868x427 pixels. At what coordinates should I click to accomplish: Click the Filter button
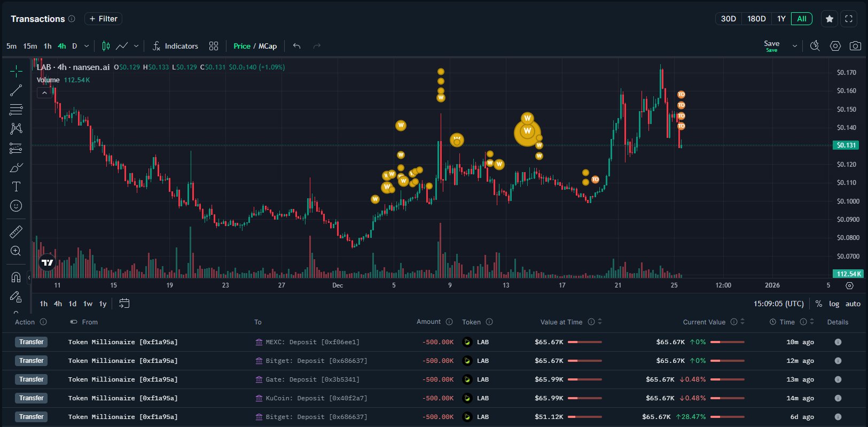click(103, 19)
